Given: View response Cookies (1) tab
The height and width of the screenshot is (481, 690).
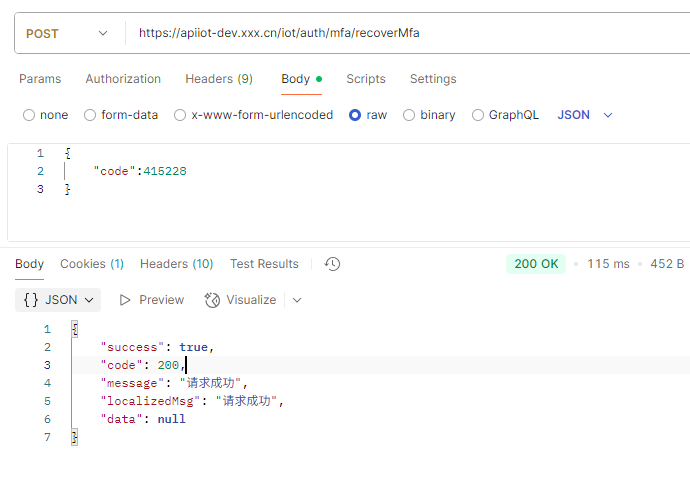Looking at the screenshot, I should pos(92,264).
